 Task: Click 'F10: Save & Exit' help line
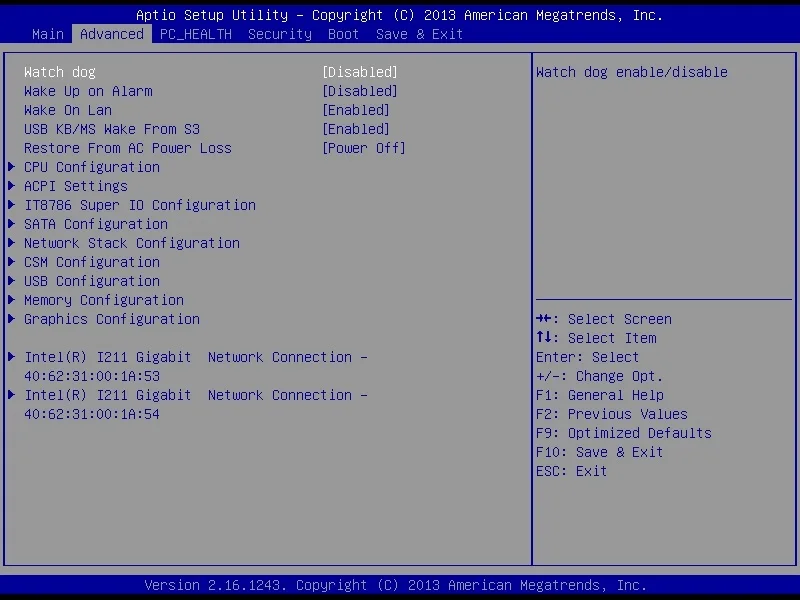pos(599,452)
